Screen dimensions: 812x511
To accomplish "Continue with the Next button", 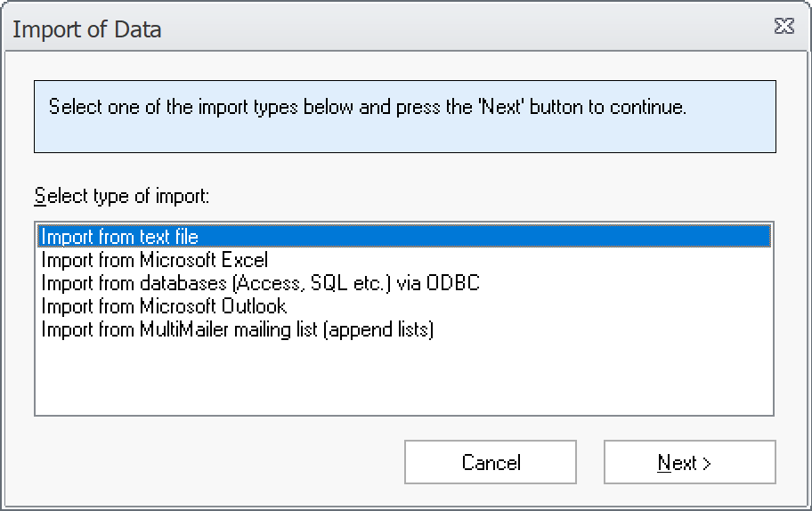I will (690, 462).
